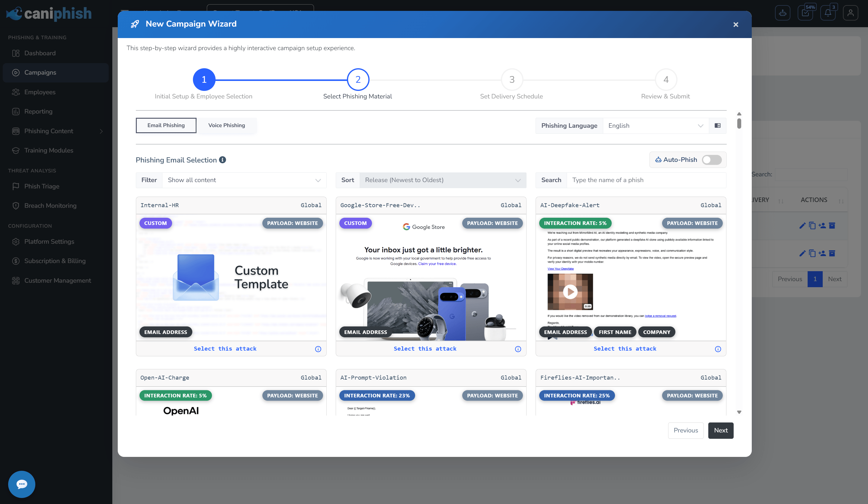The height and width of the screenshot is (504, 868).
Task: Click the AI-Deepfake-Alert email preview
Action: pos(631,277)
